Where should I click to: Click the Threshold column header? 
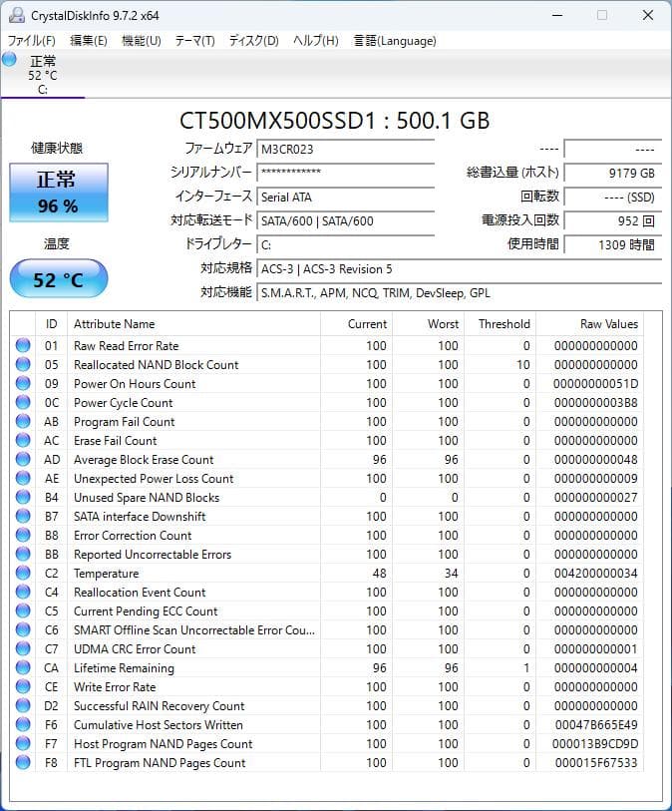[x=500, y=324]
